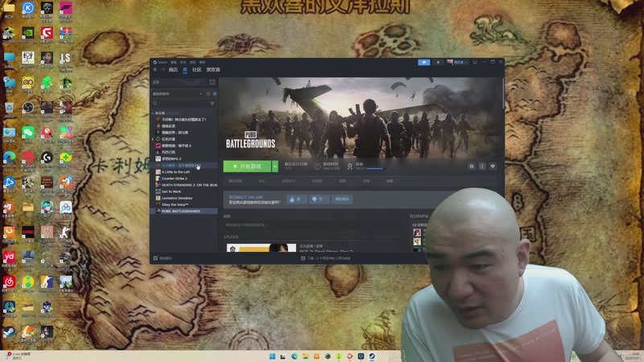Open File Explorer on the taskbar
644x362 pixels.
306,356
